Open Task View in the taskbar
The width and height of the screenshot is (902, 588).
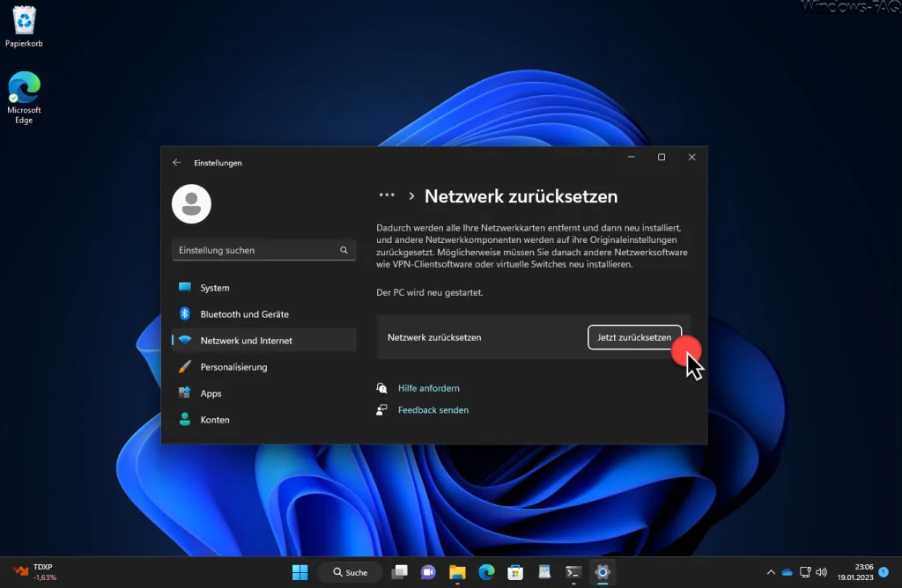pyautogui.click(x=400, y=572)
